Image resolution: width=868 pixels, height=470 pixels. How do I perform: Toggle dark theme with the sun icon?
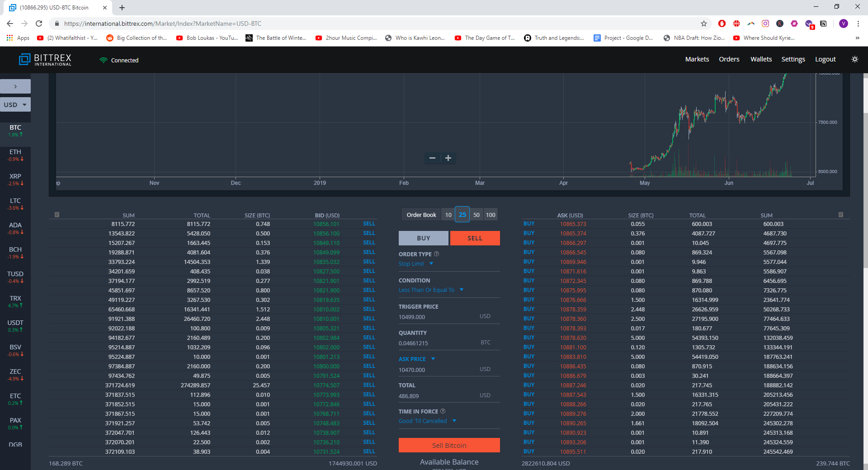(854, 59)
